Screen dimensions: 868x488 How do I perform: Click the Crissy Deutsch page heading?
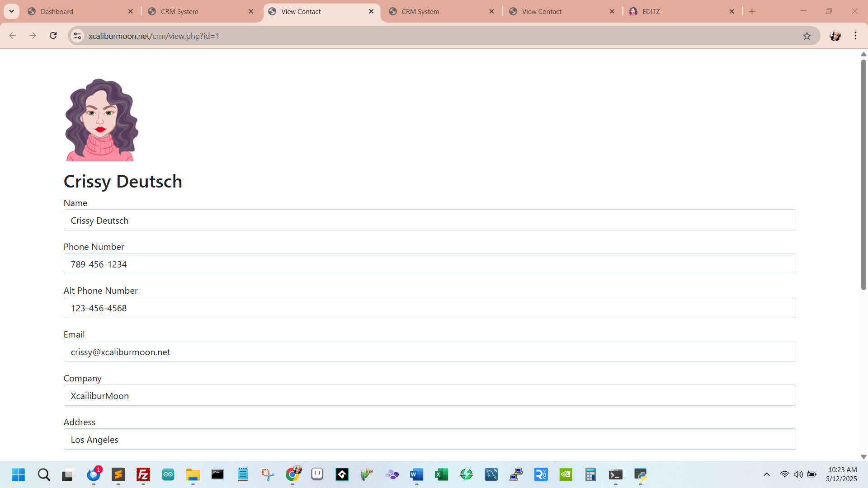tap(123, 182)
